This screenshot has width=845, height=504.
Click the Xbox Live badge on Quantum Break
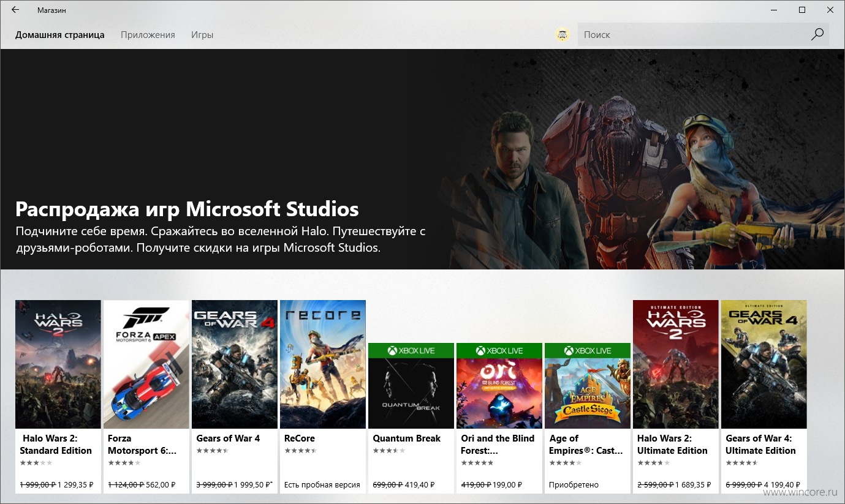[411, 350]
